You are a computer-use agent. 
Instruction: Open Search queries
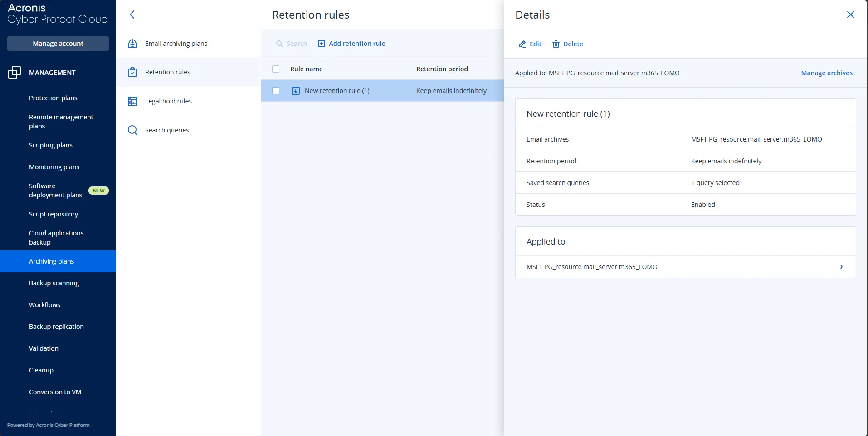166,130
